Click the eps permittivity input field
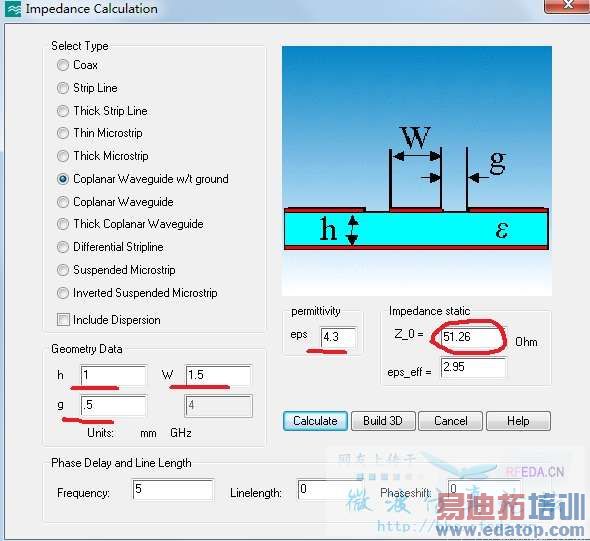 click(x=338, y=337)
